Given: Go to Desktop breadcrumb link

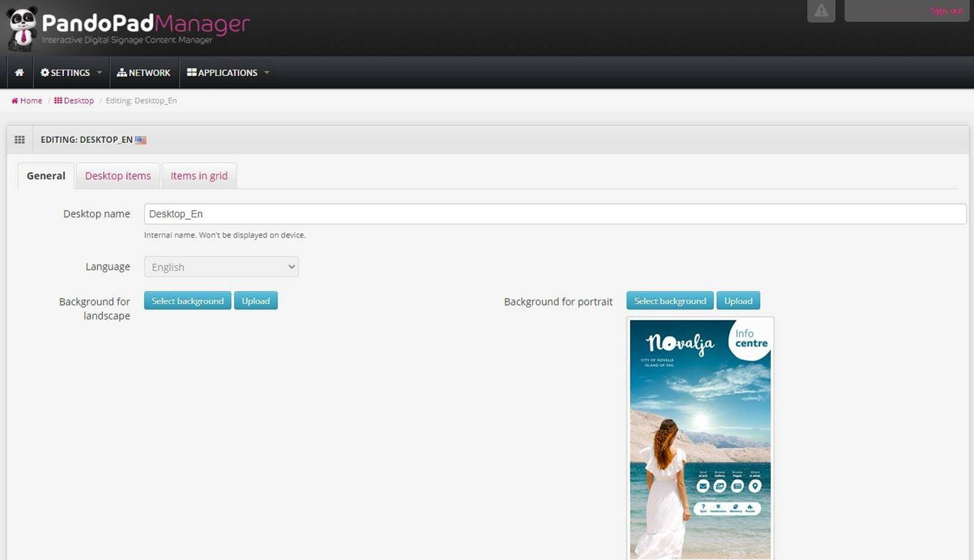Looking at the screenshot, I should point(74,100).
